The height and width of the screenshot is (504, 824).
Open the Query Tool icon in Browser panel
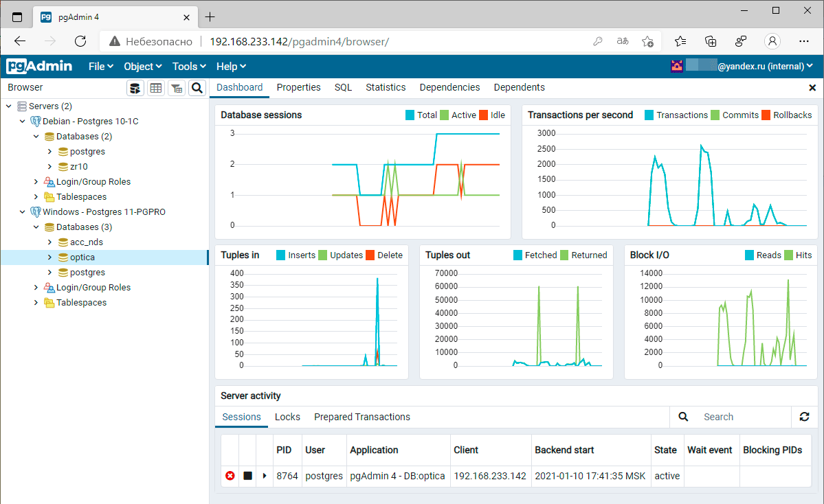(x=135, y=88)
